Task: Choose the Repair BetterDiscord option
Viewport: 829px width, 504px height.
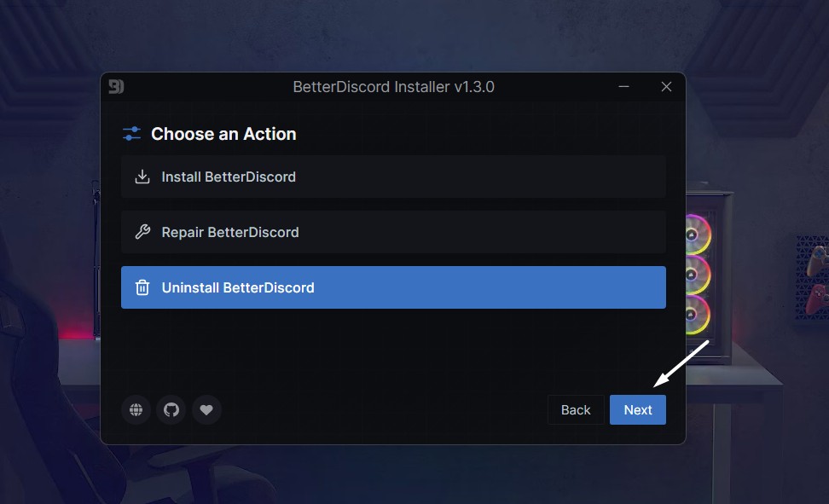Action: click(393, 232)
